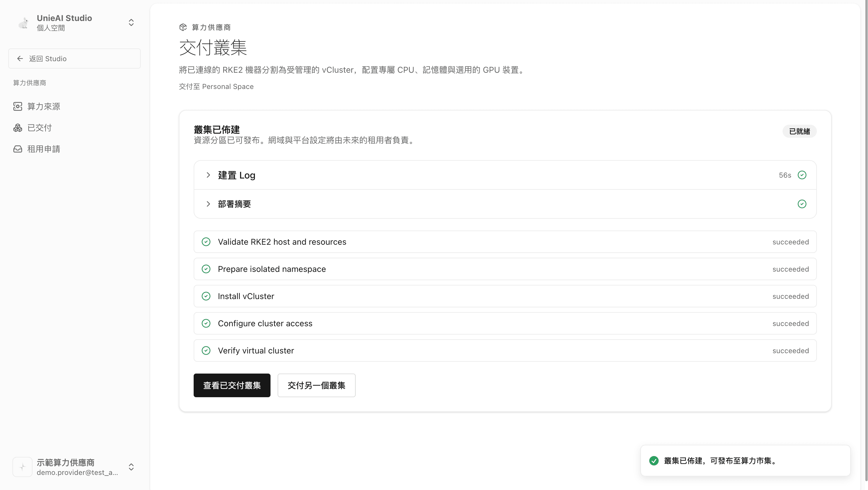Click check icon for Validate RKE2 host and resources
The image size is (868, 490).
206,242
